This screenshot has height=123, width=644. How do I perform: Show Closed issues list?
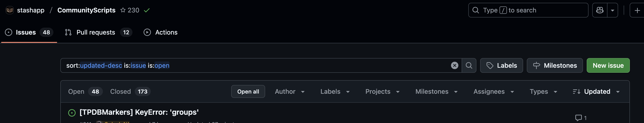[130, 92]
